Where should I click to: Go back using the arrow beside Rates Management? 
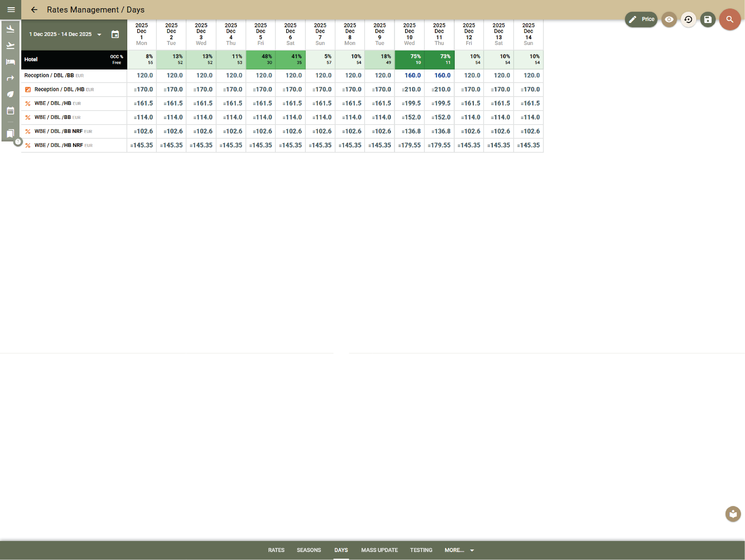[34, 10]
